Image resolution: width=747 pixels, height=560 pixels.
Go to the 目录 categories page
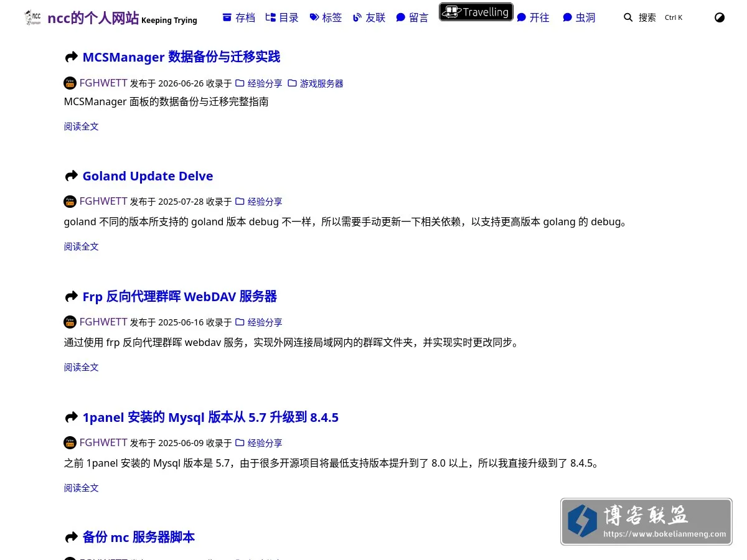(x=282, y=17)
